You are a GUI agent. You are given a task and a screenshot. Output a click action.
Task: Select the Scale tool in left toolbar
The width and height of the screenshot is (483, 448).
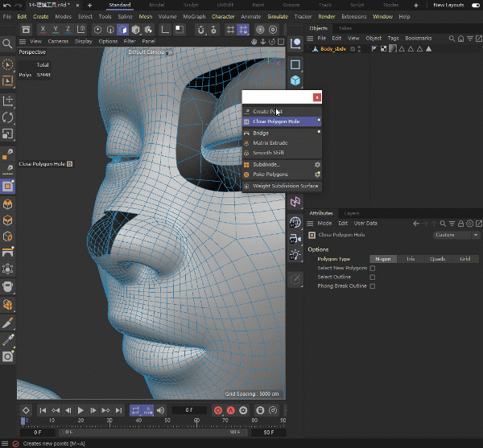coord(8,134)
